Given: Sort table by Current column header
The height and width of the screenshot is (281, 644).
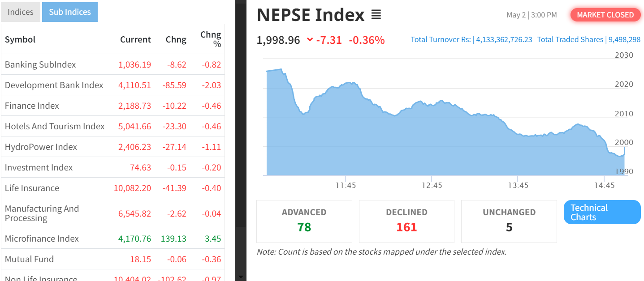Looking at the screenshot, I should (x=135, y=39).
